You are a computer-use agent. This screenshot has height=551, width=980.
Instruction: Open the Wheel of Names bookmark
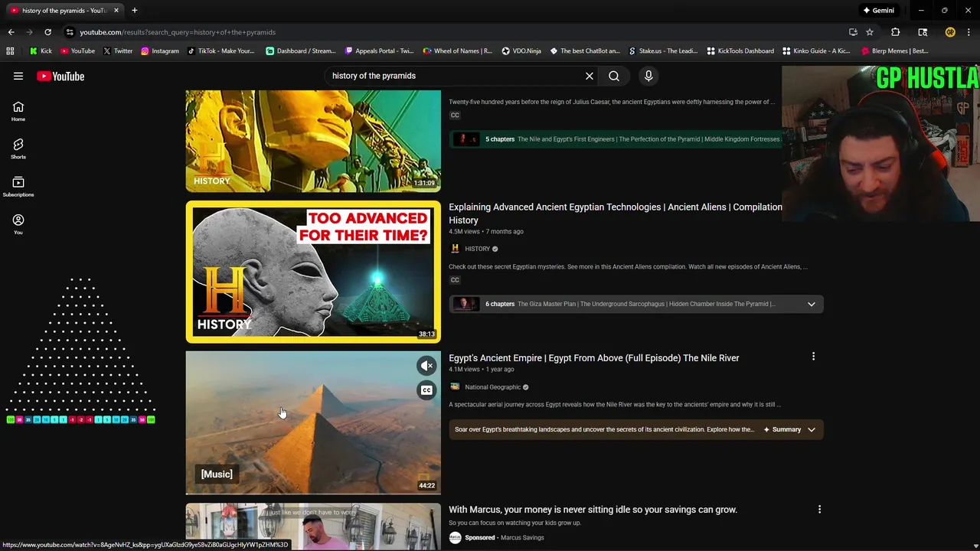point(457,51)
